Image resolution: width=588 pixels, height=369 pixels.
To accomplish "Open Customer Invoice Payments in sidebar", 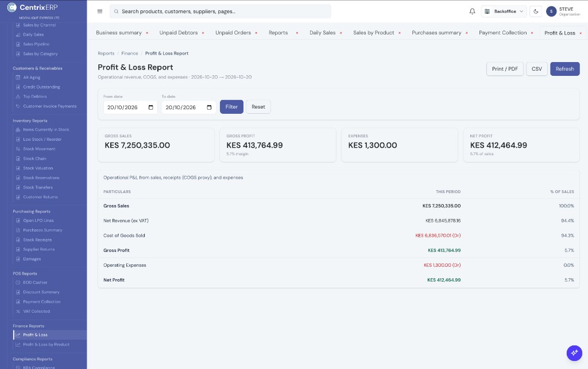I will point(49,106).
